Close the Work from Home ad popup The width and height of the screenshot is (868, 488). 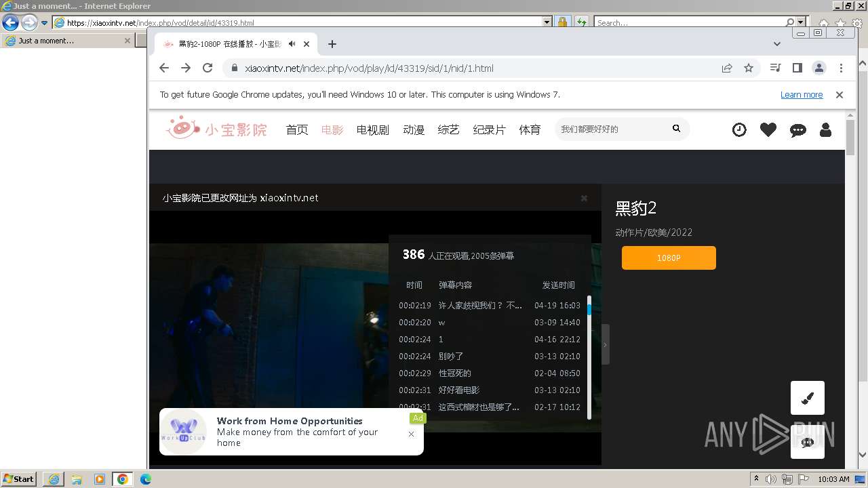pos(411,434)
